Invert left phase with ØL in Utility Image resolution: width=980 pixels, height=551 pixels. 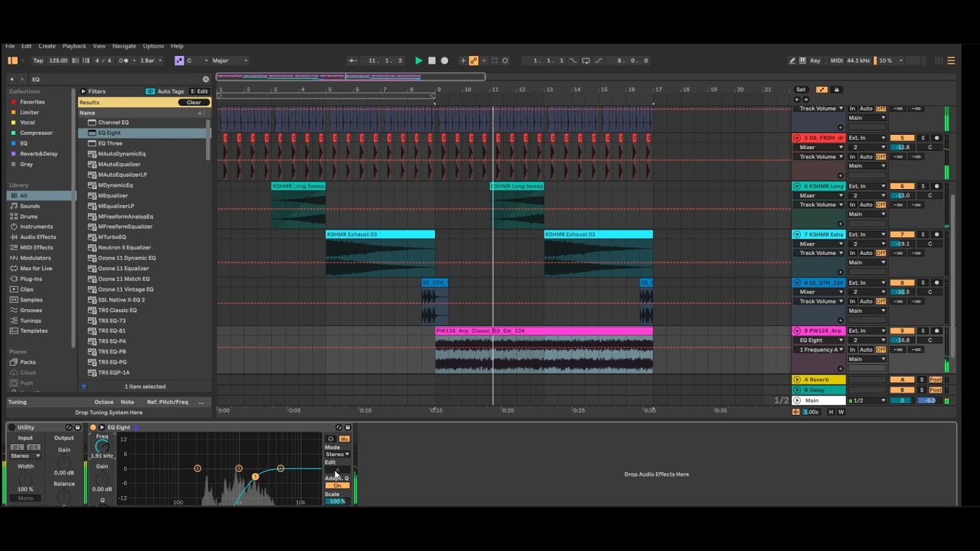(17, 447)
